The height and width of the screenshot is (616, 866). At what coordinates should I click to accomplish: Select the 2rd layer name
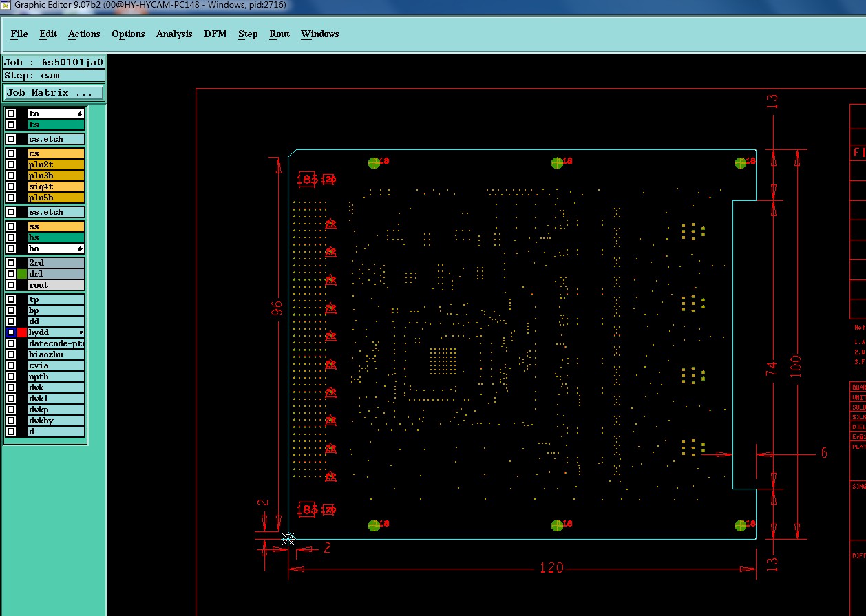[x=56, y=263]
